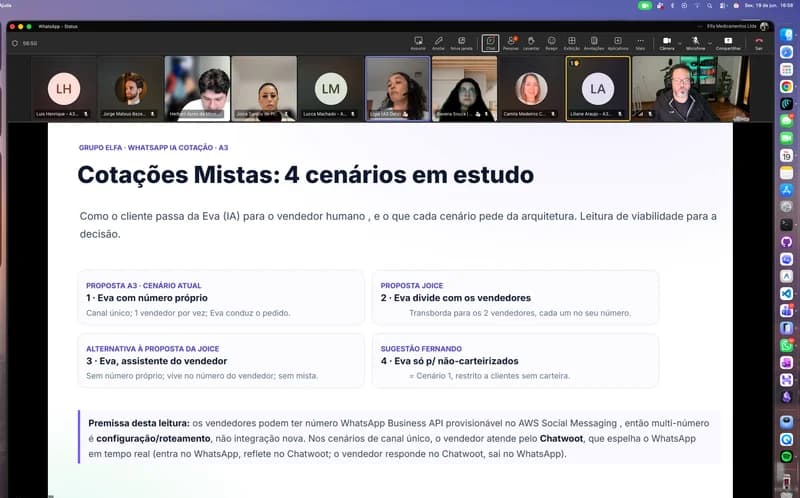Image resolution: width=800 pixels, height=498 pixels.
Task: Click the Compartilhar share screen button
Action: point(728,43)
